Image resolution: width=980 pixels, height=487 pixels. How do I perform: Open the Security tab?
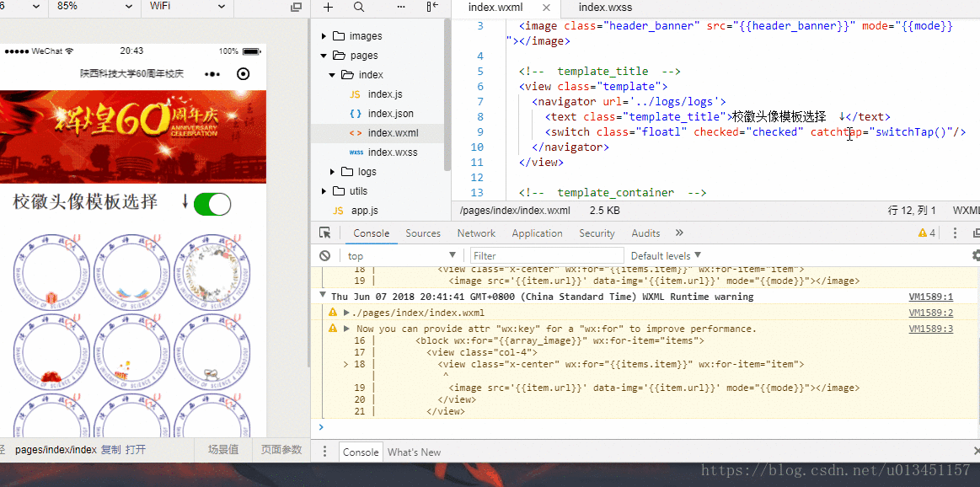pyautogui.click(x=597, y=233)
